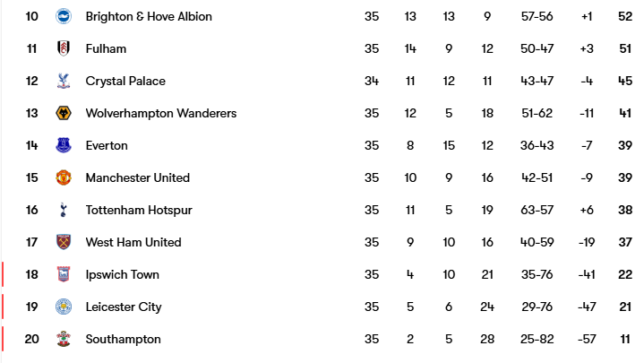
Task: Open the Brighton & Hove Albion team link
Action: [149, 16]
